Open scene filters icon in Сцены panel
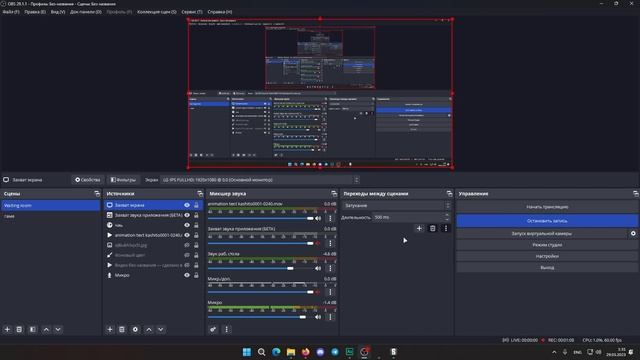 coord(33,329)
